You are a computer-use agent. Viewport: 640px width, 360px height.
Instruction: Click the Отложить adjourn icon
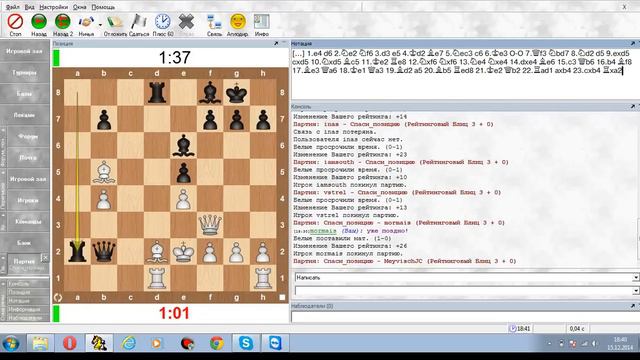point(115,22)
